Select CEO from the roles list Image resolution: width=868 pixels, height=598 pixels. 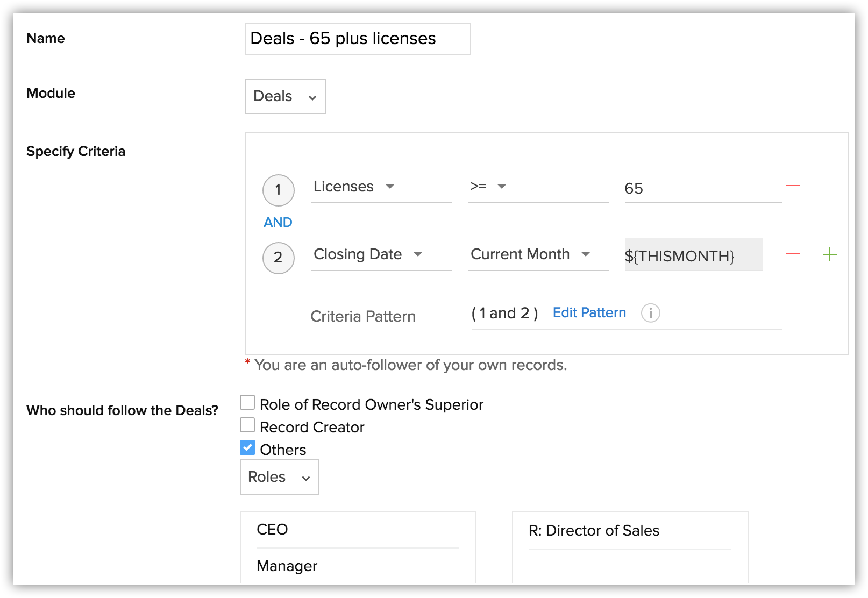click(273, 530)
